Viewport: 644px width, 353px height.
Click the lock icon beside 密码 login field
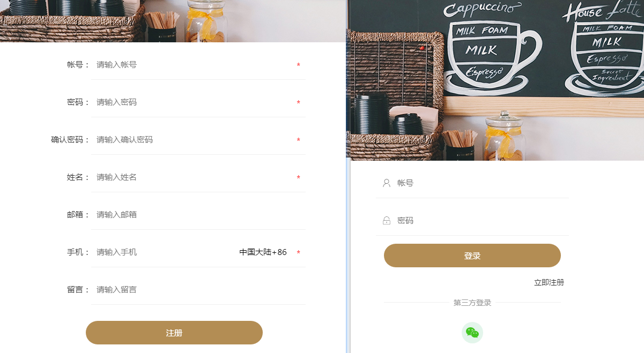387,221
